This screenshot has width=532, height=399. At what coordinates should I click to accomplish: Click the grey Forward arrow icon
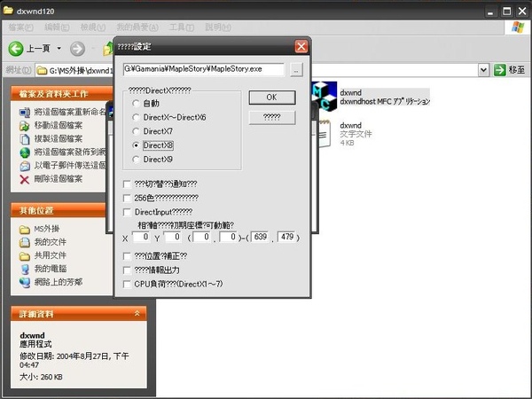click(x=77, y=49)
